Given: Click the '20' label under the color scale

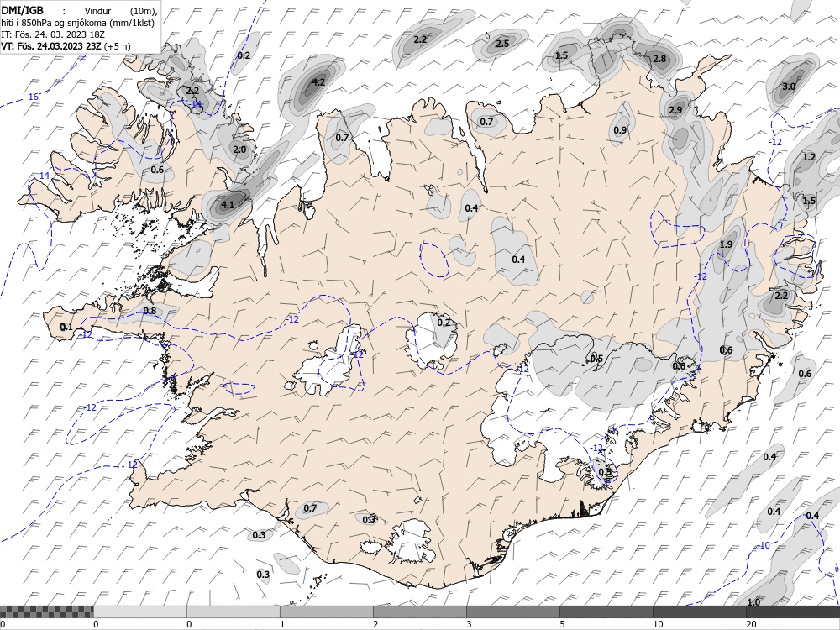Looking at the screenshot, I should tap(751, 624).
